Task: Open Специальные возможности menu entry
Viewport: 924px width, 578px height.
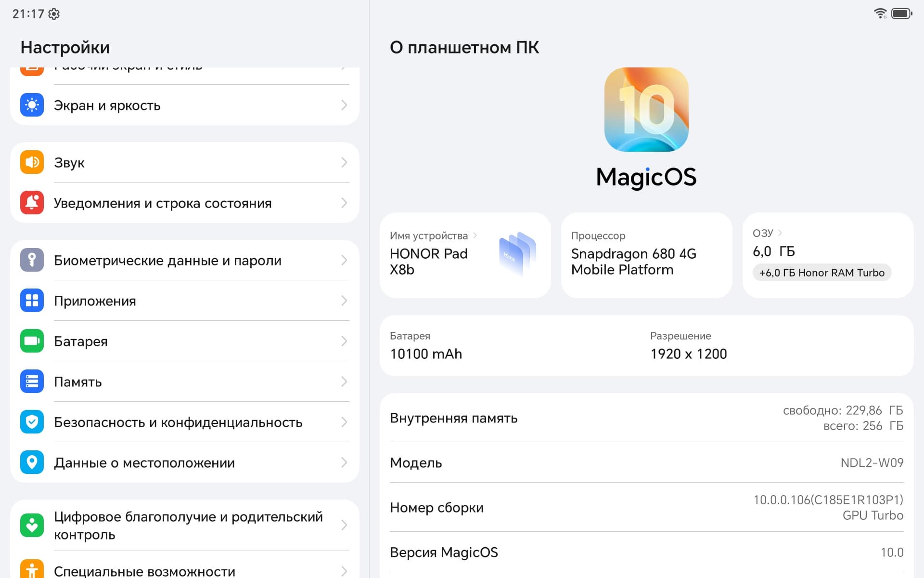Action: click(x=144, y=571)
